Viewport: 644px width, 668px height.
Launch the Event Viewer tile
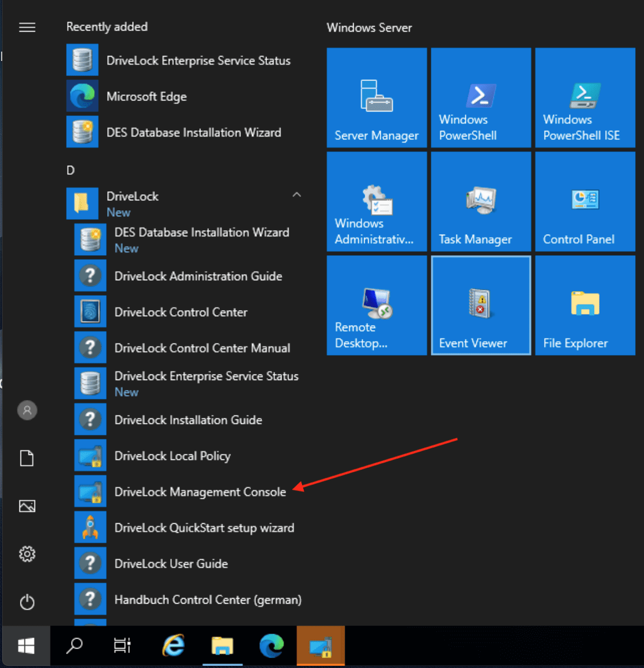pos(481,305)
